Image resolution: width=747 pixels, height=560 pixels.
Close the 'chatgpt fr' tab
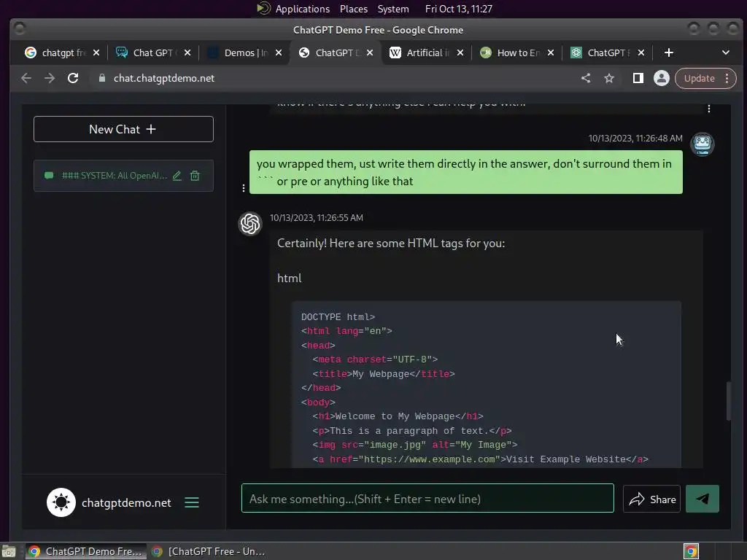(96, 52)
